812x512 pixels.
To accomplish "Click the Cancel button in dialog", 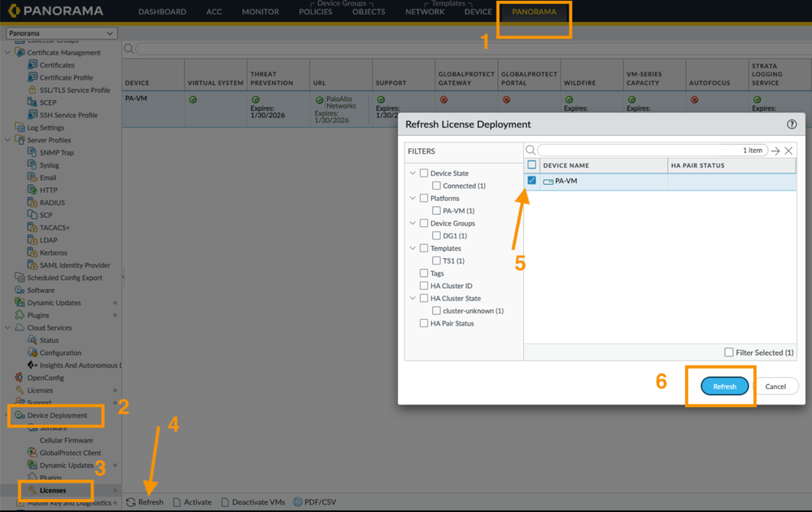I will coord(775,387).
